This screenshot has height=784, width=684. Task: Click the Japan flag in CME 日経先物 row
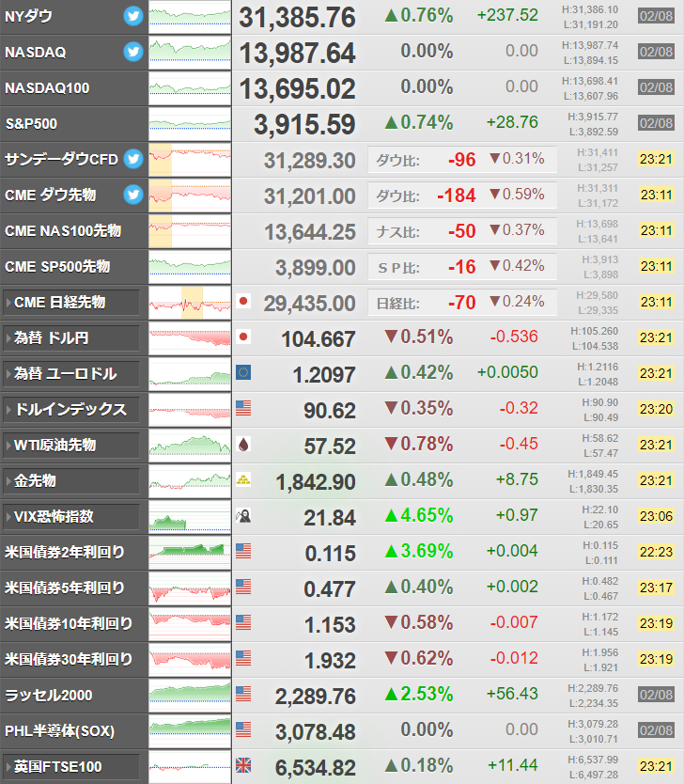click(243, 301)
